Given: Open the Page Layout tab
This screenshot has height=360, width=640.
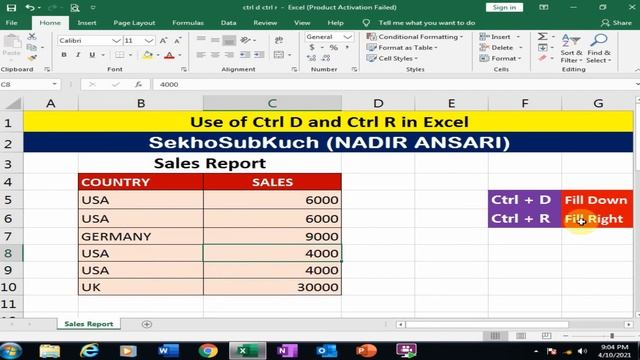Looking at the screenshot, I should point(134,23).
